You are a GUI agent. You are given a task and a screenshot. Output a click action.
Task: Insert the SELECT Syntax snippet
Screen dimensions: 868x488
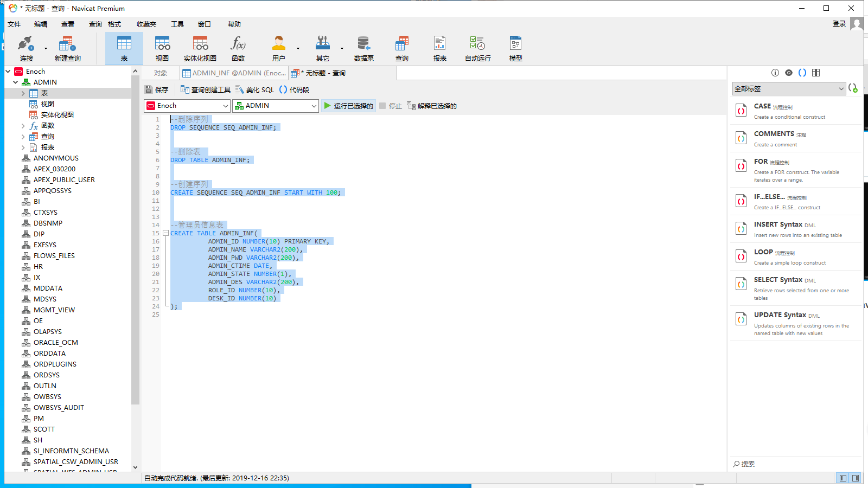pos(796,288)
